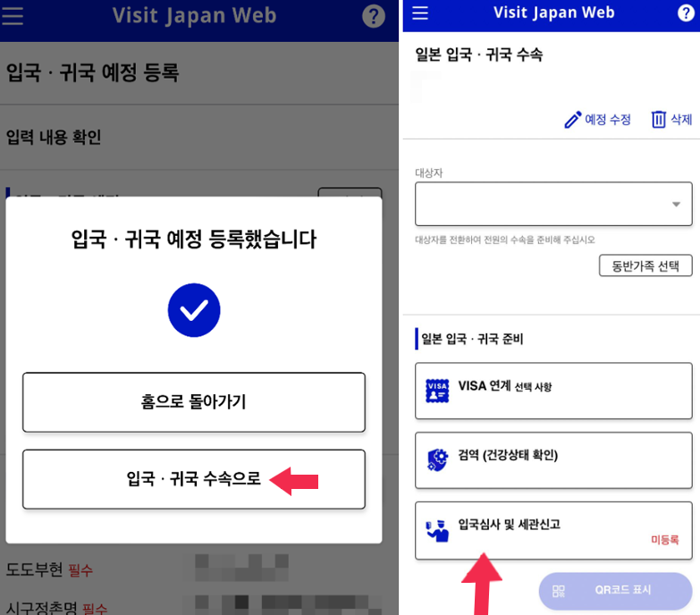Click 동반가족 선택 button
Viewport: 700px width, 615px height.
coord(645,266)
